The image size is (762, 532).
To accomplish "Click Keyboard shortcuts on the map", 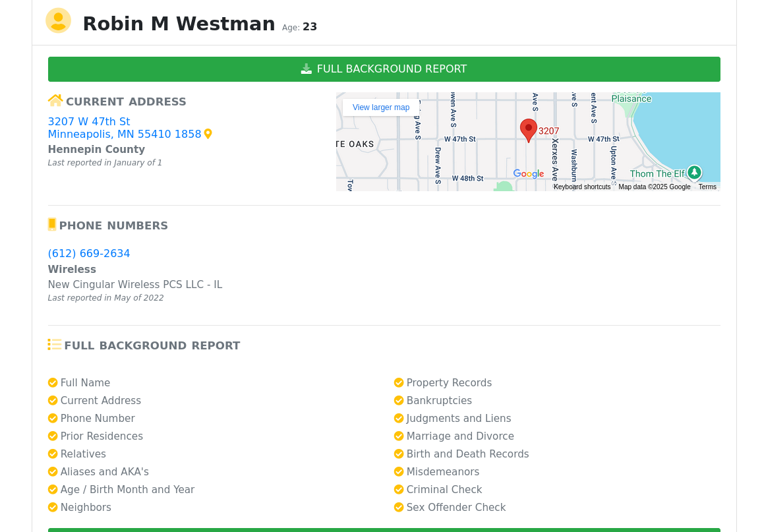I will [x=582, y=187].
